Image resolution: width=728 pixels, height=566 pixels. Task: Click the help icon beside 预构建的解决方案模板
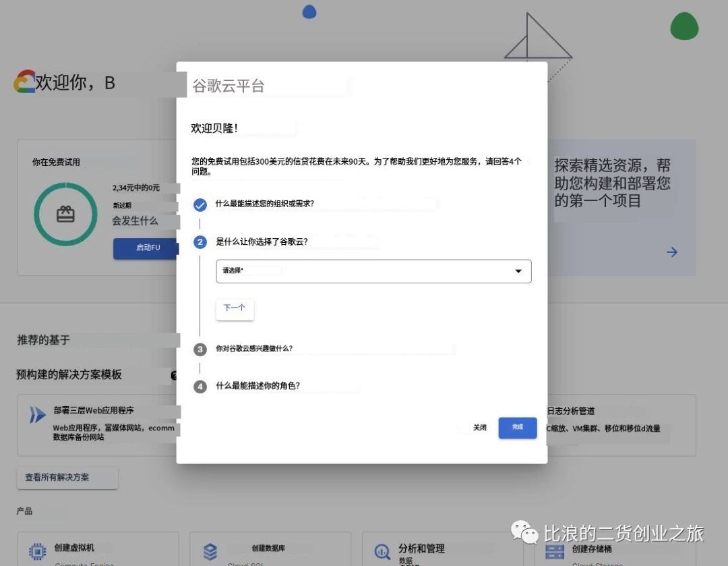[174, 376]
